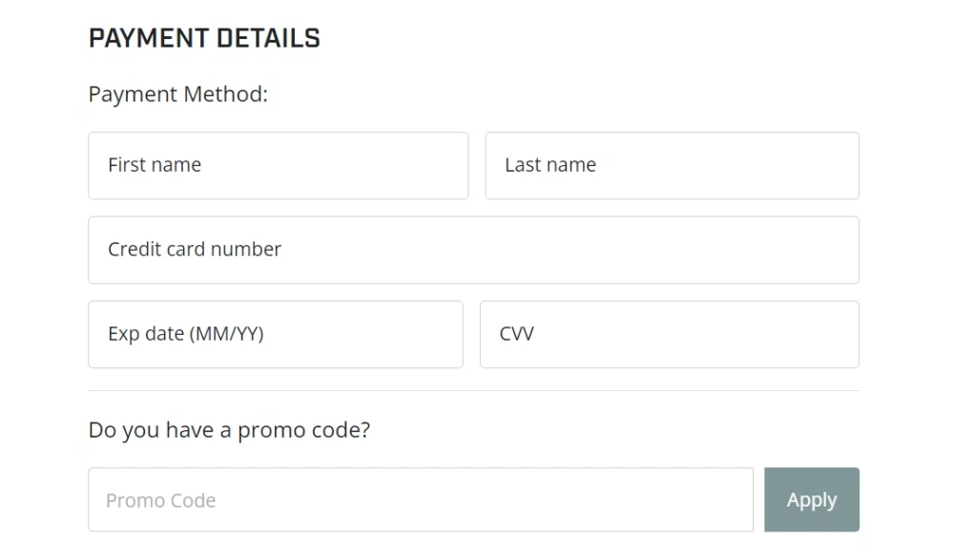Focus the CVV input box
The height and width of the screenshot is (560, 954).
coord(669,334)
